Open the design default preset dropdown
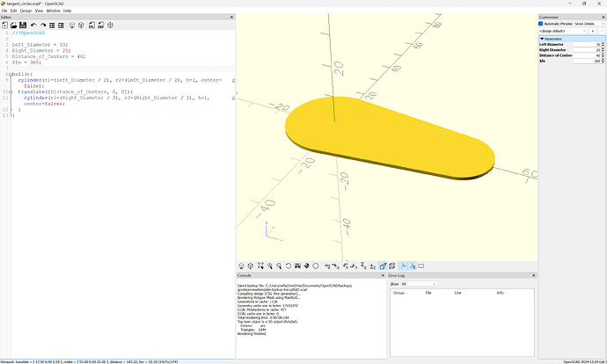 [563, 31]
